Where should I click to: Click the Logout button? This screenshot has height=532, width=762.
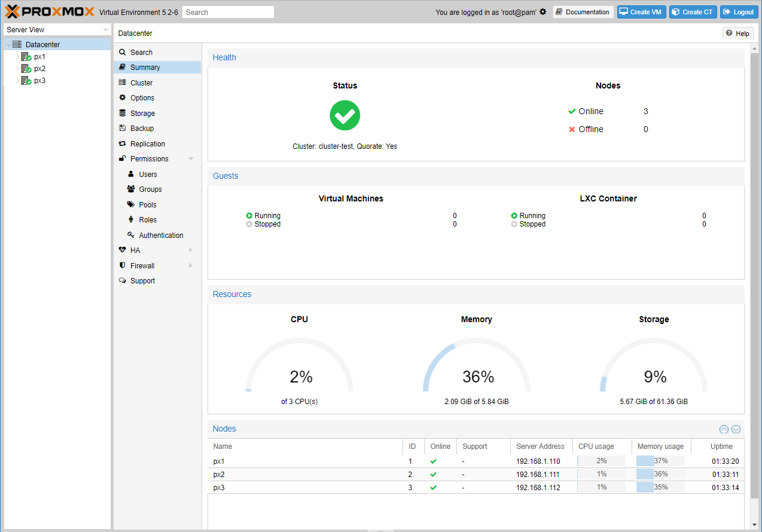point(739,12)
